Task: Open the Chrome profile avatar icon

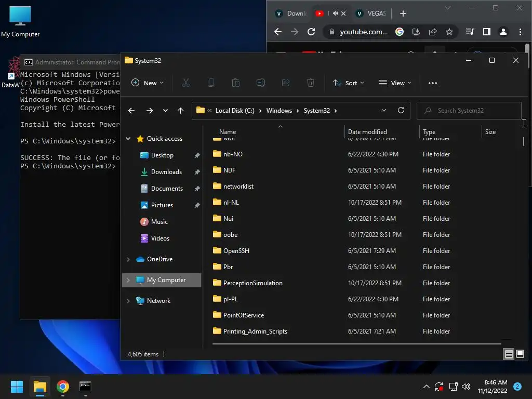Action: [503, 32]
